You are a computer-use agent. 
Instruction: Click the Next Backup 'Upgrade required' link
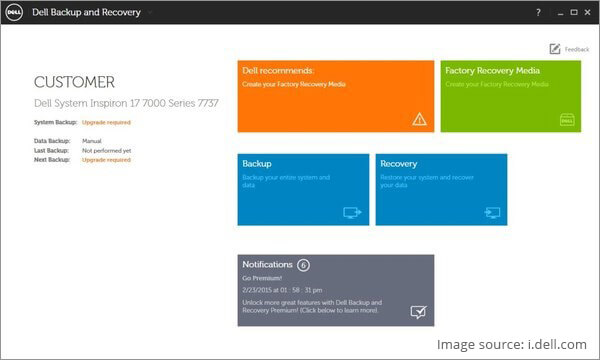tap(106, 160)
